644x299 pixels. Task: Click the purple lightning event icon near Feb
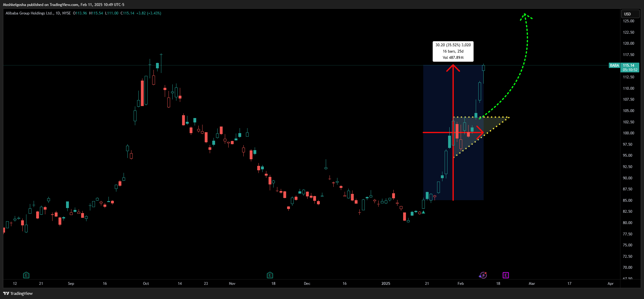point(483,275)
